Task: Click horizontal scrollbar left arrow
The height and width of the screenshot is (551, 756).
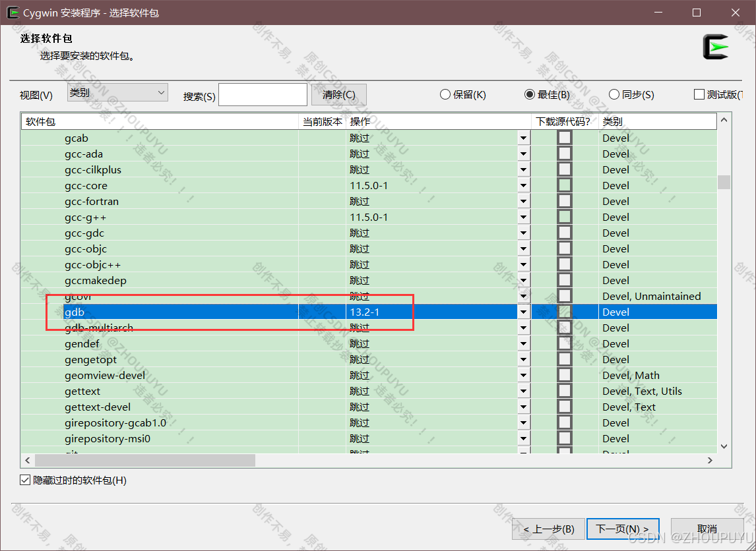Action: [x=28, y=461]
